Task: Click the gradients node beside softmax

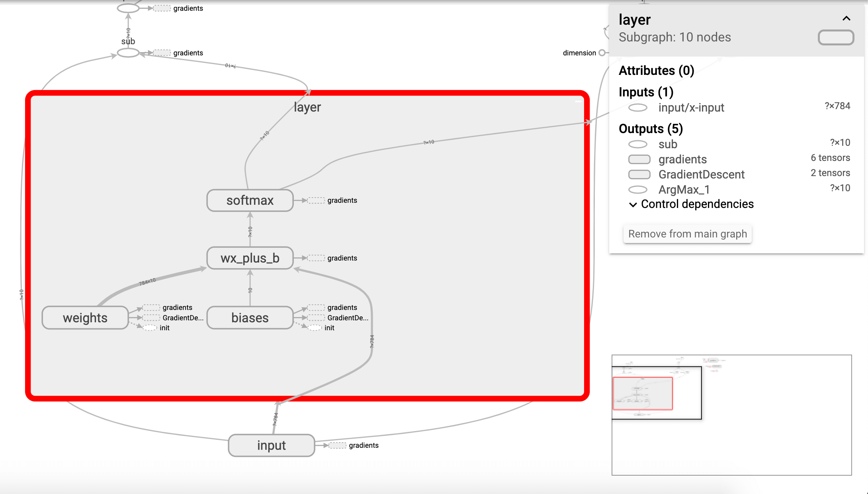Action: pyautogui.click(x=316, y=200)
